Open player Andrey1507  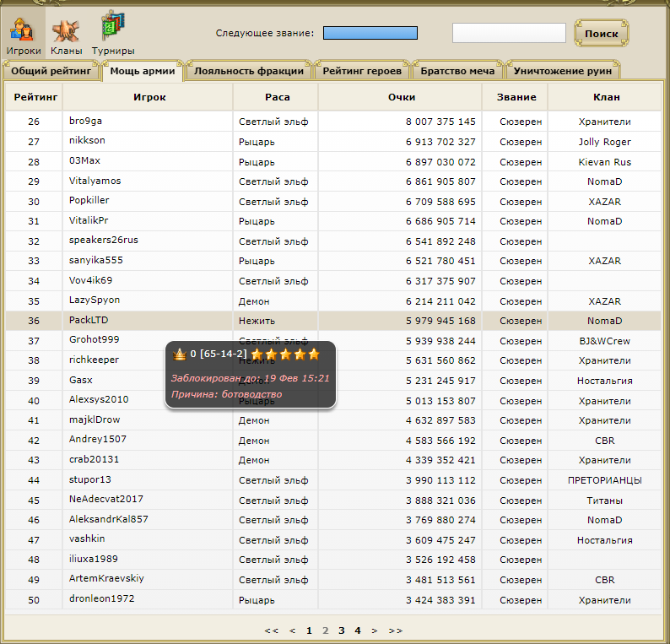[x=97, y=439]
